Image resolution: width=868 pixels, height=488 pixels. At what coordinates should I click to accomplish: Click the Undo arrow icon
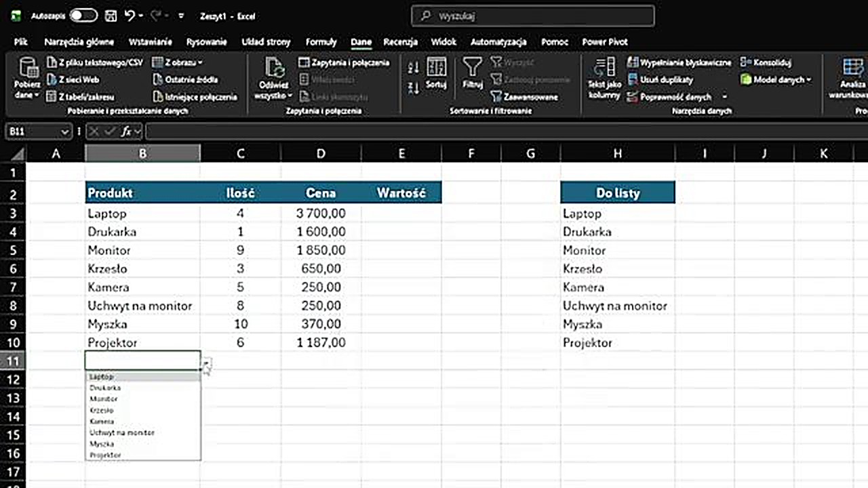131,16
